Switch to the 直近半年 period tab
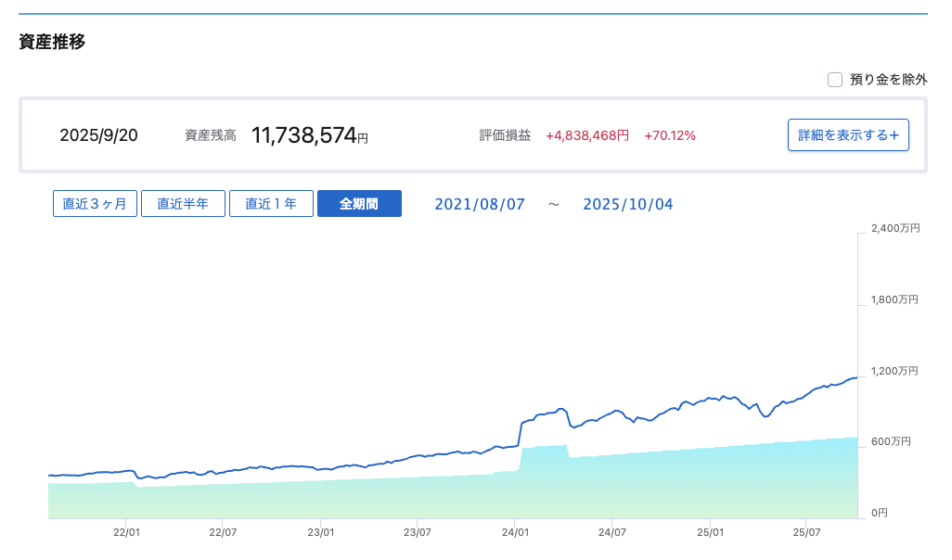Image resolution: width=952 pixels, height=560 pixels. tap(183, 204)
